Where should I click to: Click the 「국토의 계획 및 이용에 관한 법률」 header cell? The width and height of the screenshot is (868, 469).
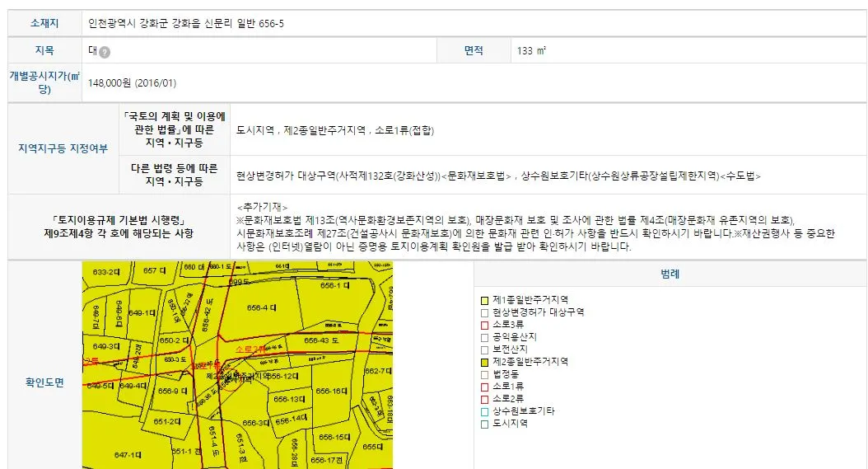[x=175, y=129]
